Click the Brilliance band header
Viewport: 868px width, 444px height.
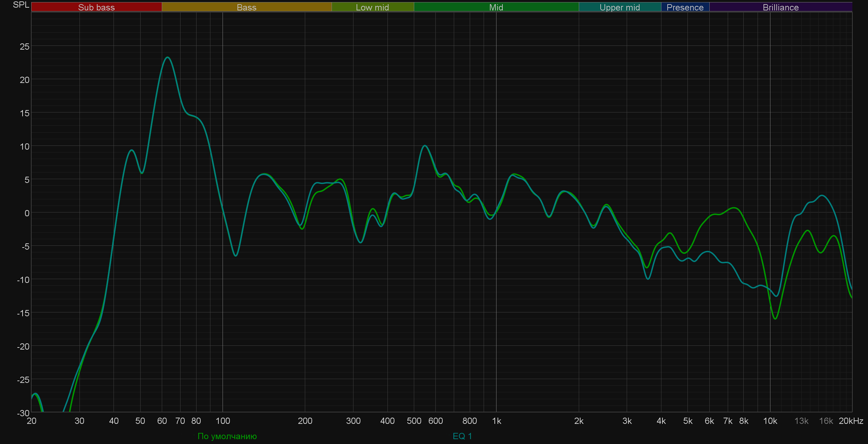coord(781,7)
